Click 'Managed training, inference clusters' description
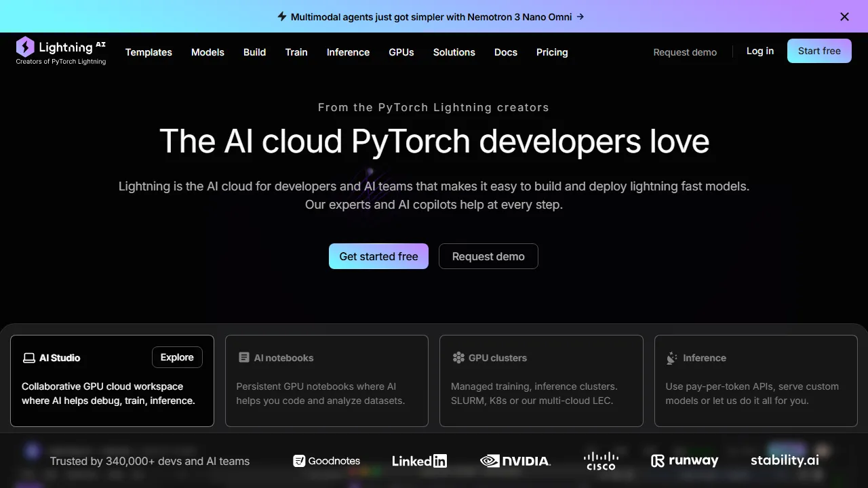 coord(534,393)
